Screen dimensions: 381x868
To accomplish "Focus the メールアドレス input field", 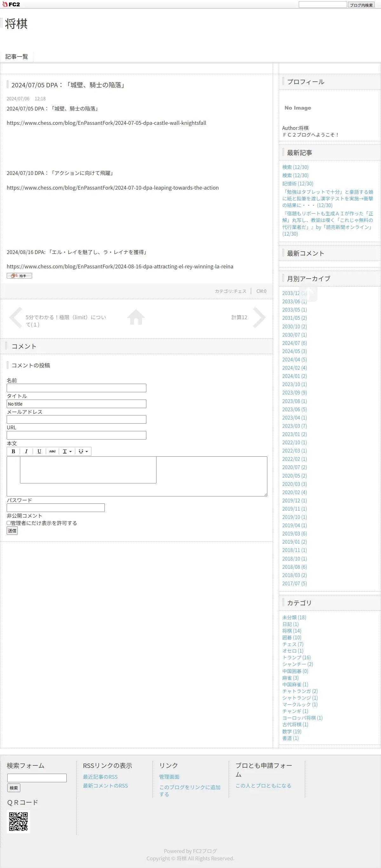I will pos(77,419).
